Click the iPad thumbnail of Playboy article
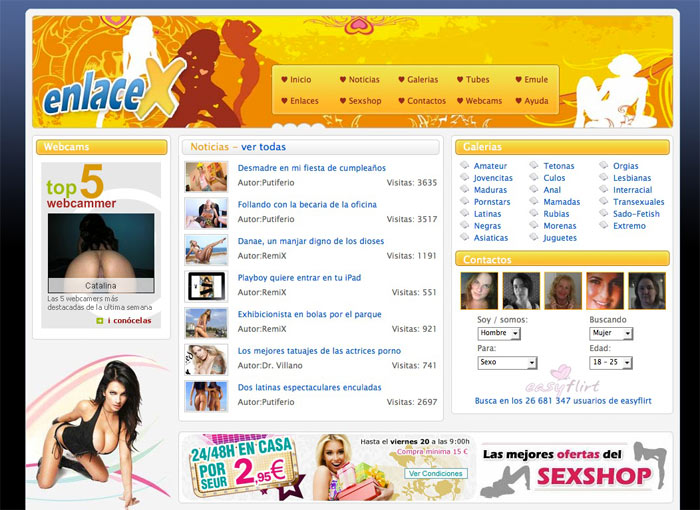 click(206, 286)
